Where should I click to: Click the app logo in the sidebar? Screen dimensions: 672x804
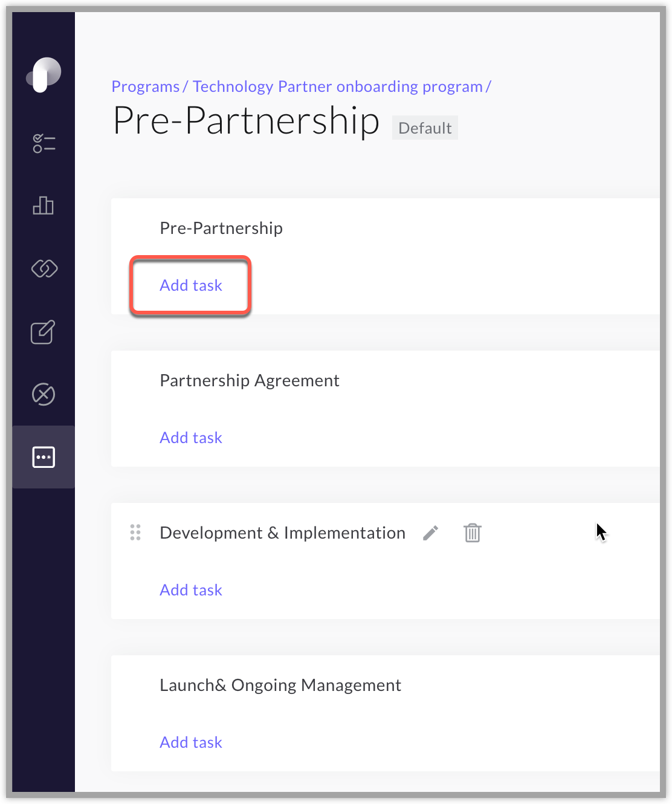[44, 75]
